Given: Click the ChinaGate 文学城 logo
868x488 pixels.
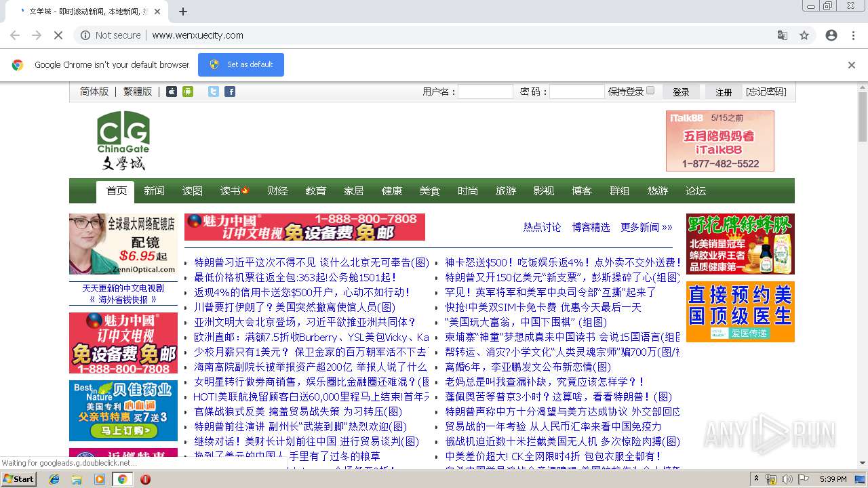Looking at the screenshot, I should (123, 140).
